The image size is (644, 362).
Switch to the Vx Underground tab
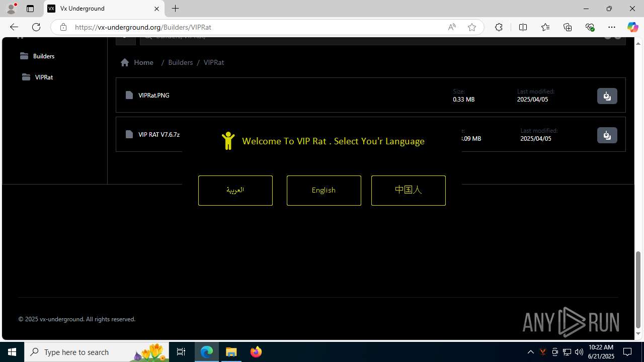coord(104,9)
